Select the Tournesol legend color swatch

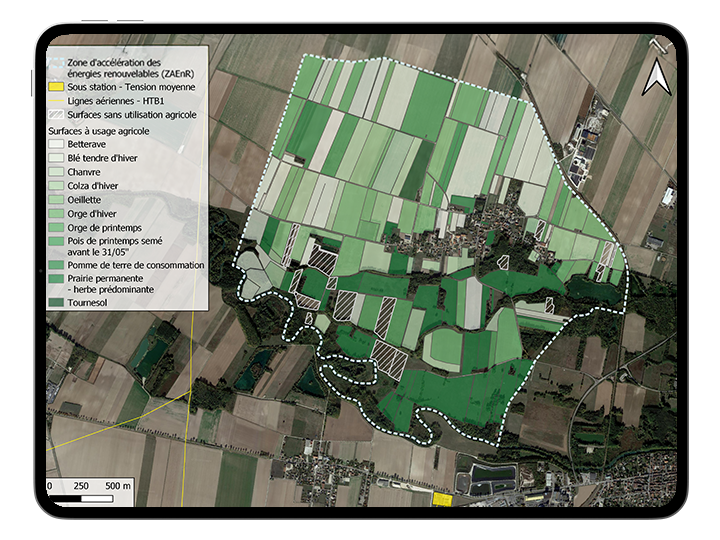(55, 301)
